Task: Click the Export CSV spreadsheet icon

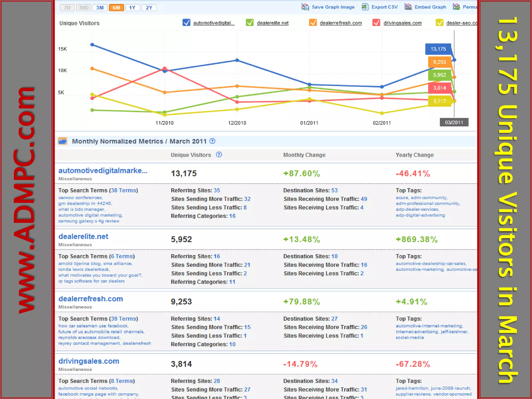Action: point(365,7)
